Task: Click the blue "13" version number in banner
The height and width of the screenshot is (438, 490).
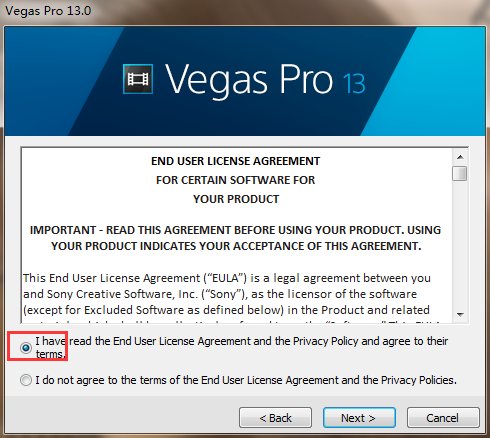Action: point(354,83)
